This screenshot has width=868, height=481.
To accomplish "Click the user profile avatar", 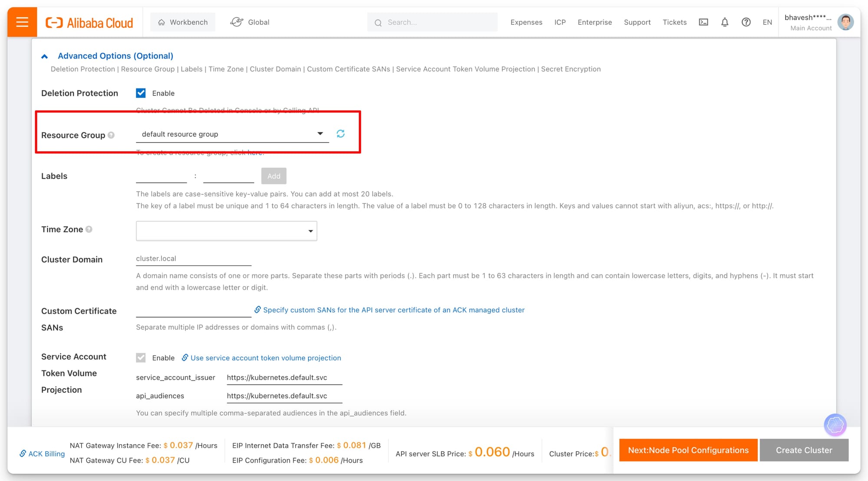I will (845, 22).
